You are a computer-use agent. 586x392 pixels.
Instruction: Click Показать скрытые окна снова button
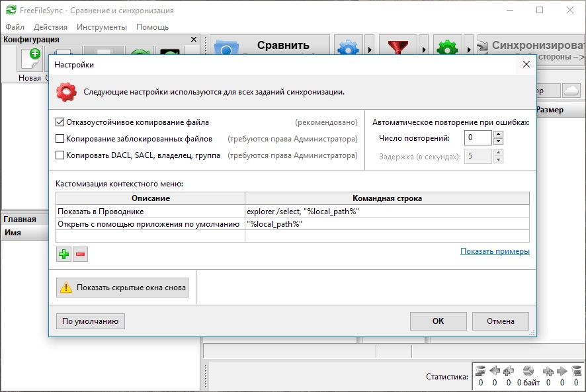122,288
